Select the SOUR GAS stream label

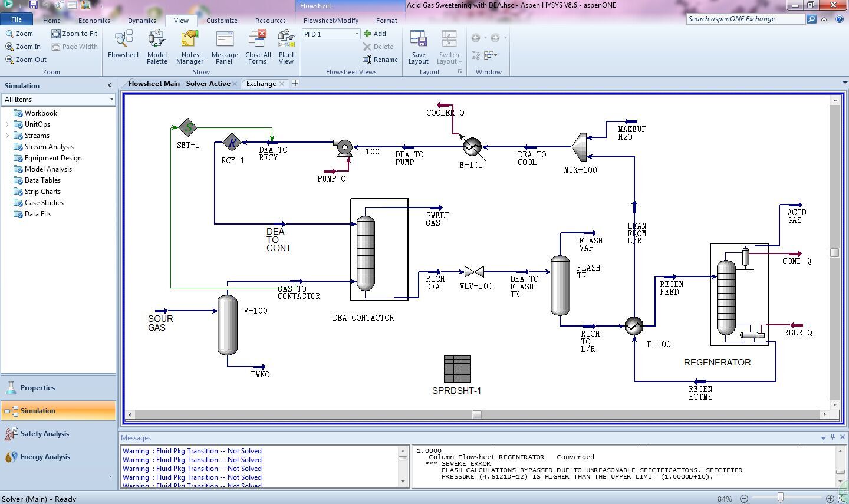pyautogui.click(x=160, y=323)
